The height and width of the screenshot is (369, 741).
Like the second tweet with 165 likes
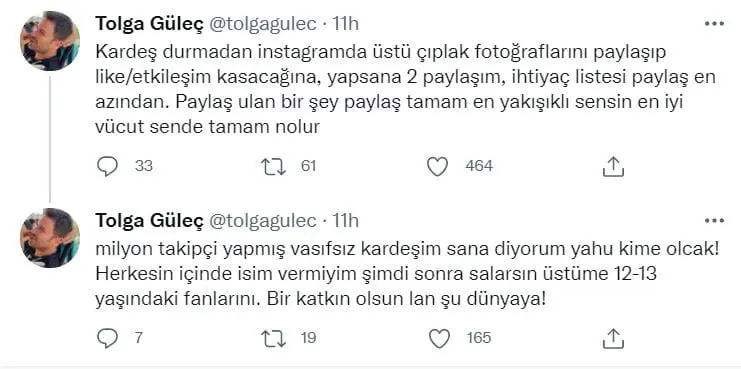439,338
